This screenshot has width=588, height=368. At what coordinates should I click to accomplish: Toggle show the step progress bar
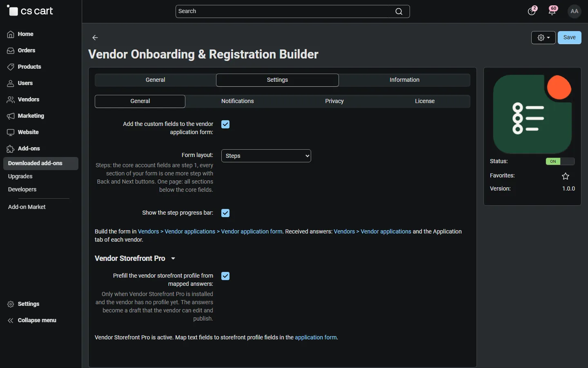coord(225,213)
